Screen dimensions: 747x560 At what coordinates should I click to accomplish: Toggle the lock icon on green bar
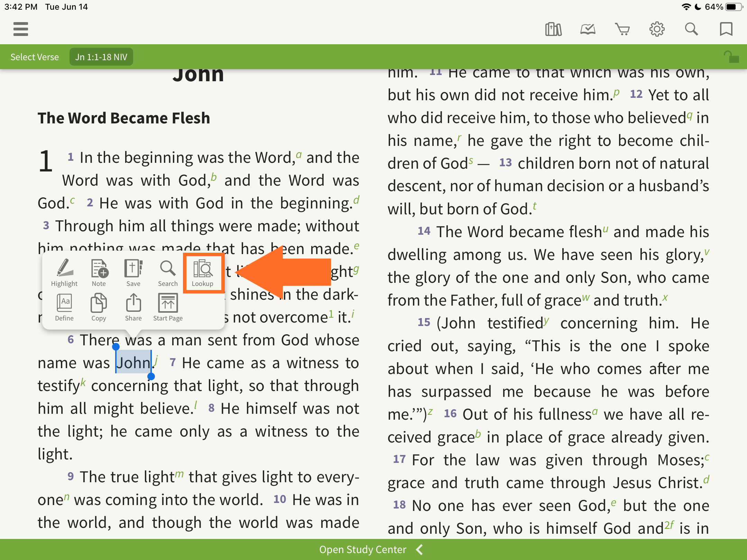731,57
